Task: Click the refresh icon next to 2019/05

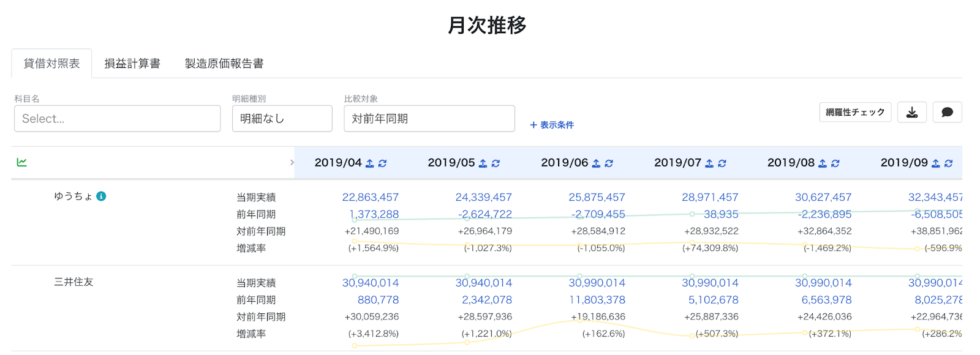Action: click(496, 163)
